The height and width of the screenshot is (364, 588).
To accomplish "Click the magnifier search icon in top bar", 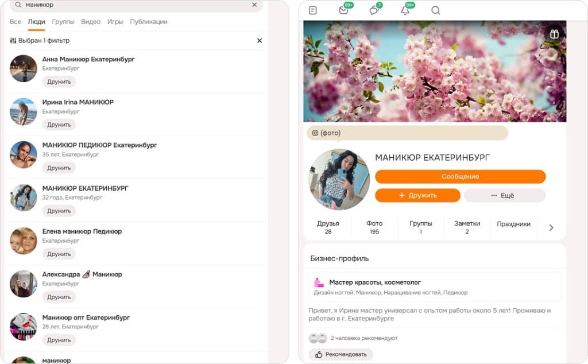I will click(x=436, y=10).
